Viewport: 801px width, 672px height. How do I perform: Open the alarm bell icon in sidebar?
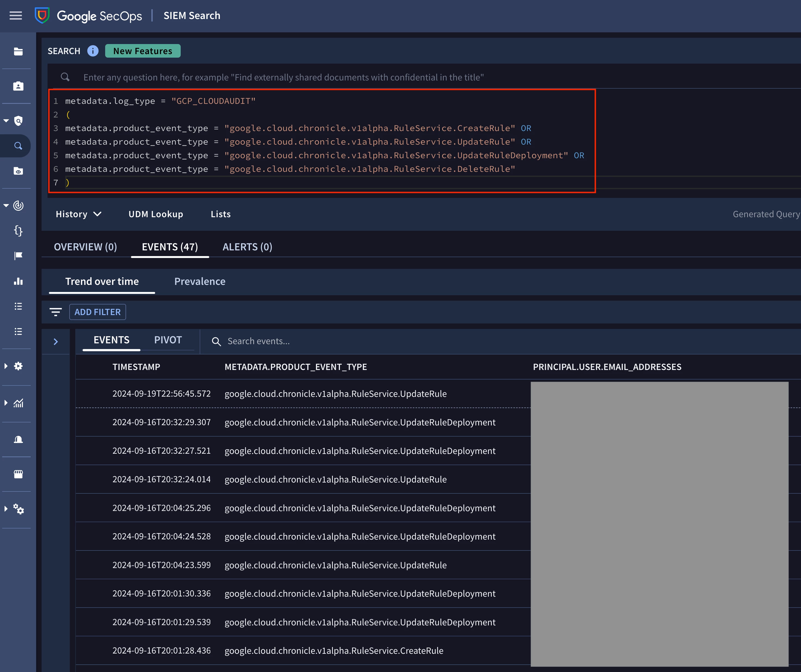[x=18, y=440]
